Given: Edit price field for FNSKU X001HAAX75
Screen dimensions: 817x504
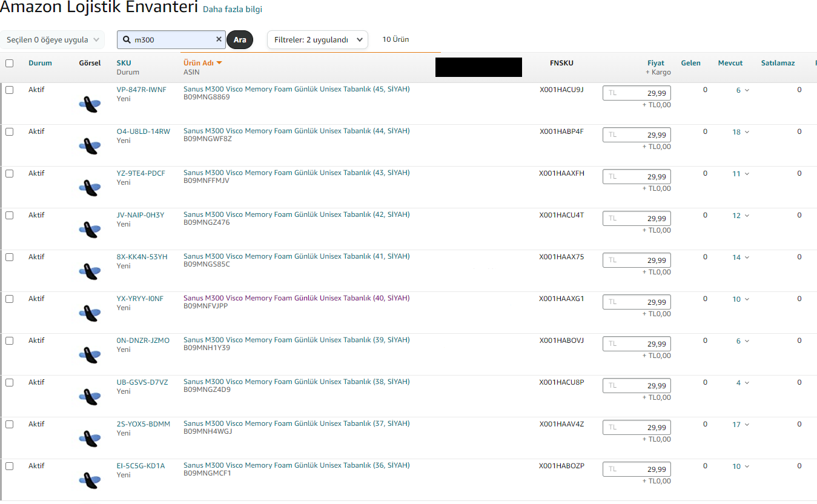Looking at the screenshot, I should click(x=637, y=260).
